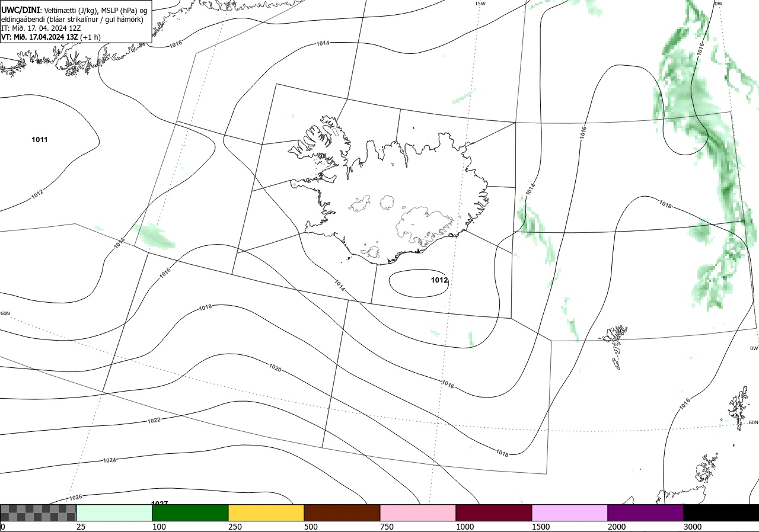Click the 1024 isobar label
Viewport: 759px width, 532px height.
(x=110, y=460)
